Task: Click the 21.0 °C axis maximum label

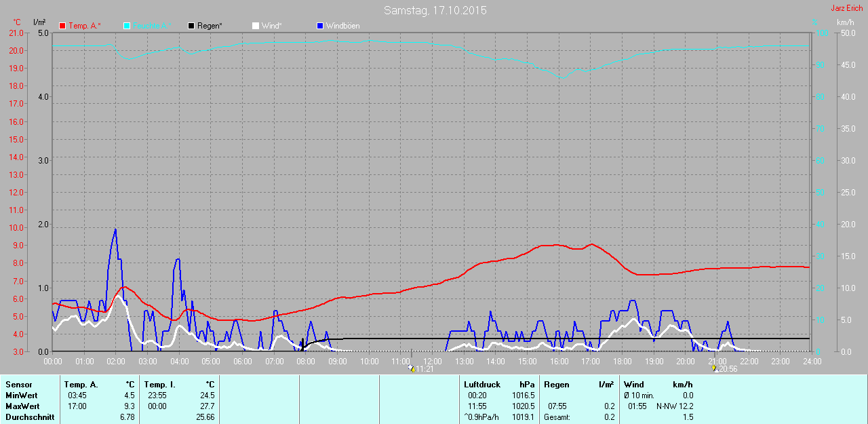Action: (x=16, y=33)
